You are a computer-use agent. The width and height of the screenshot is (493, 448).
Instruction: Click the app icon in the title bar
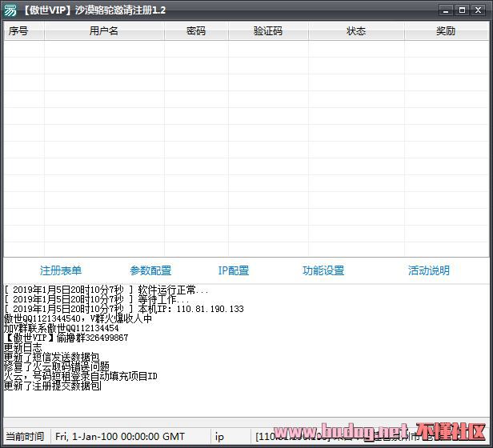tap(10, 10)
